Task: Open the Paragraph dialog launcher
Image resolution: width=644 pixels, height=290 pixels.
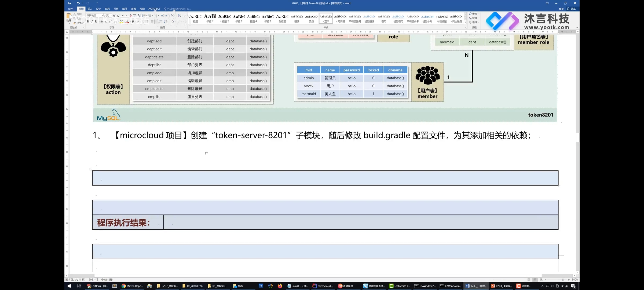Action: (186, 28)
